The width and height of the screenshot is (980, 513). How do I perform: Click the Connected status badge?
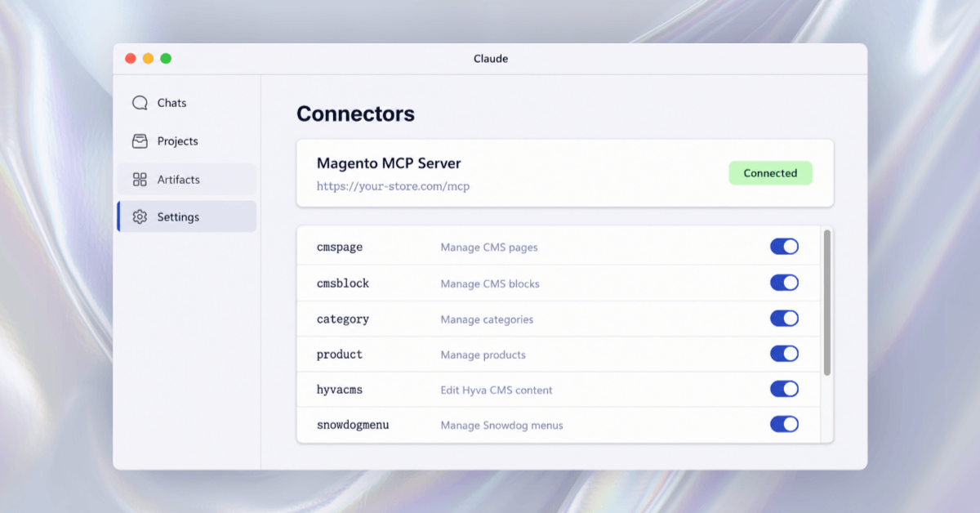click(770, 173)
